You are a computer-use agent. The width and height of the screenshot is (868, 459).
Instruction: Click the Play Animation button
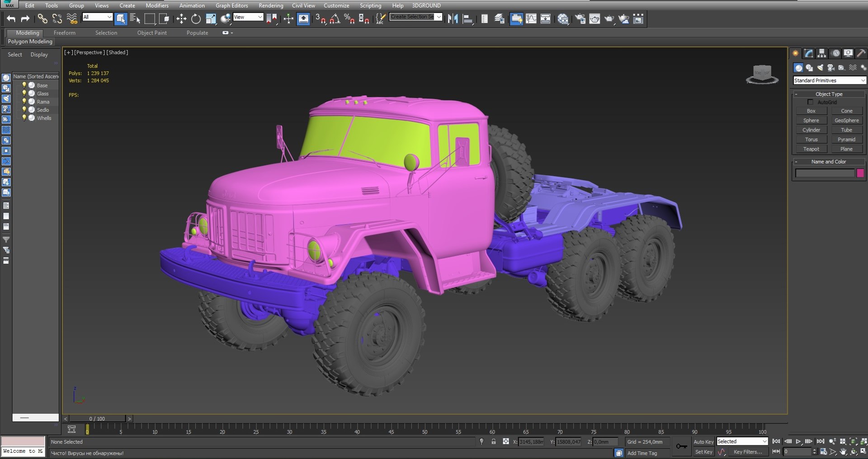(x=798, y=441)
